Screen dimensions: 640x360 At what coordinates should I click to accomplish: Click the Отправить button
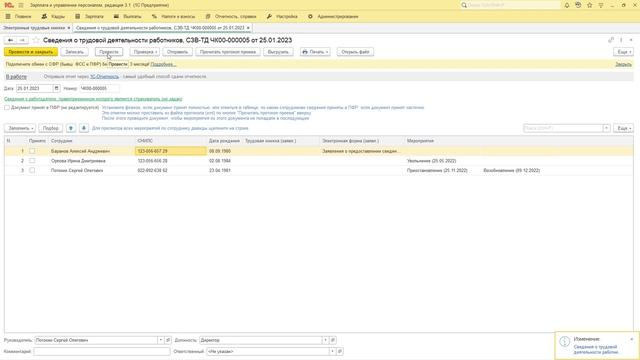click(178, 52)
